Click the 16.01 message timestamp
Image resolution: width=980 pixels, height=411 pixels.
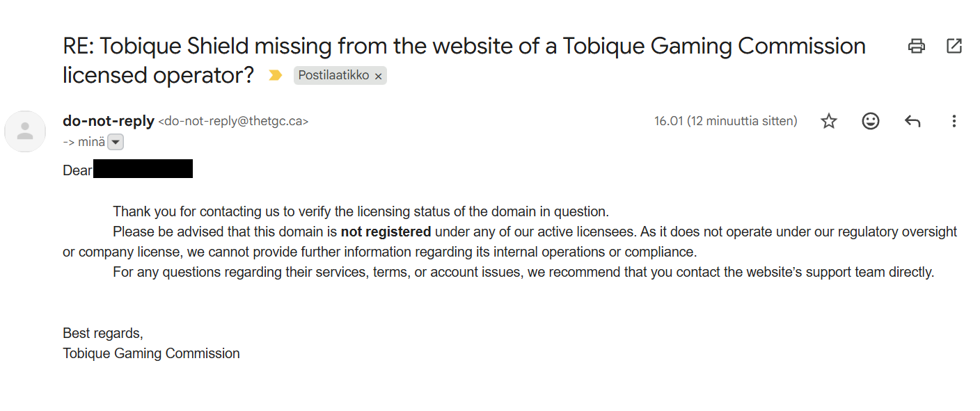click(725, 122)
